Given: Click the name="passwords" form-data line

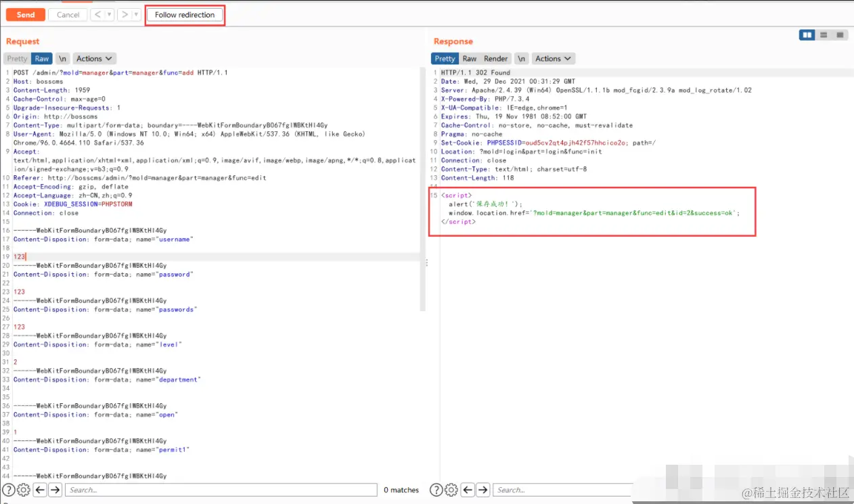Looking at the screenshot, I should (105, 309).
